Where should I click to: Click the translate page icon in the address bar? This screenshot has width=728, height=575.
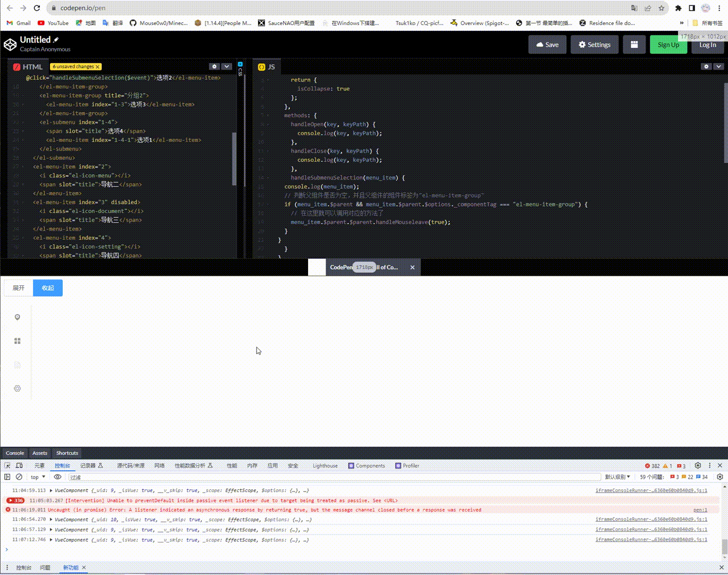click(634, 8)
